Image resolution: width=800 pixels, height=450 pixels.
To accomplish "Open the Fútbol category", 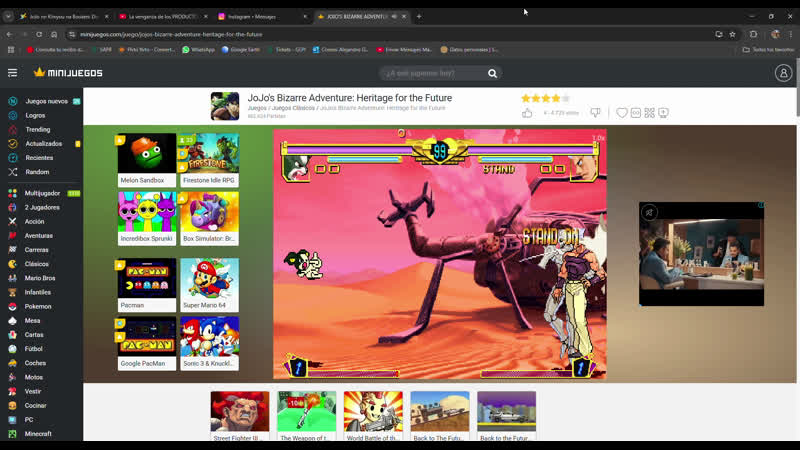I will [33, 349].
